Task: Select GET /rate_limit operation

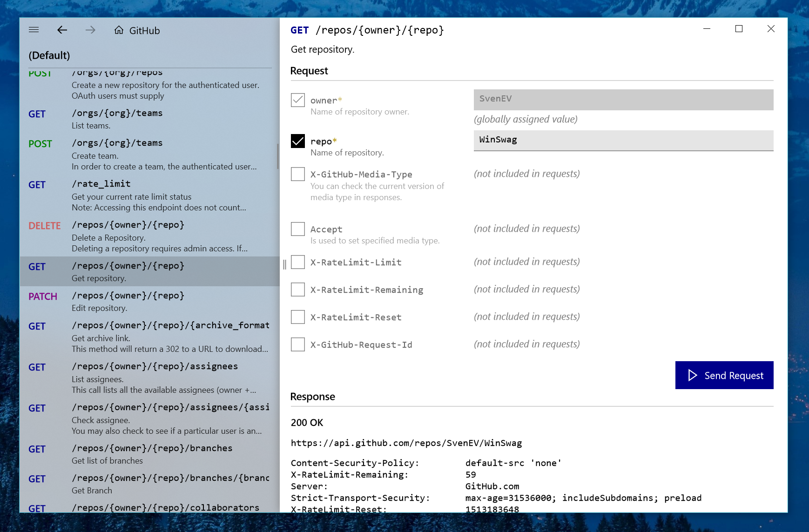Action: [149, 195]
